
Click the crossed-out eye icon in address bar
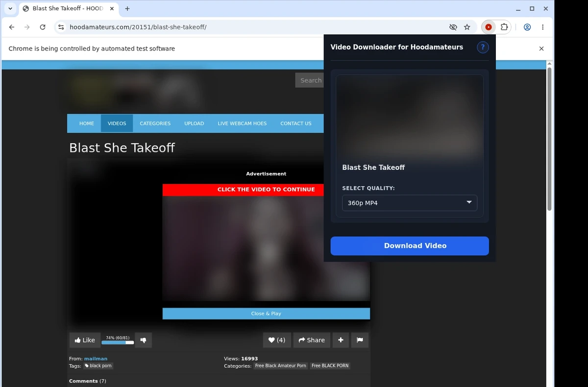coord(453,27)
